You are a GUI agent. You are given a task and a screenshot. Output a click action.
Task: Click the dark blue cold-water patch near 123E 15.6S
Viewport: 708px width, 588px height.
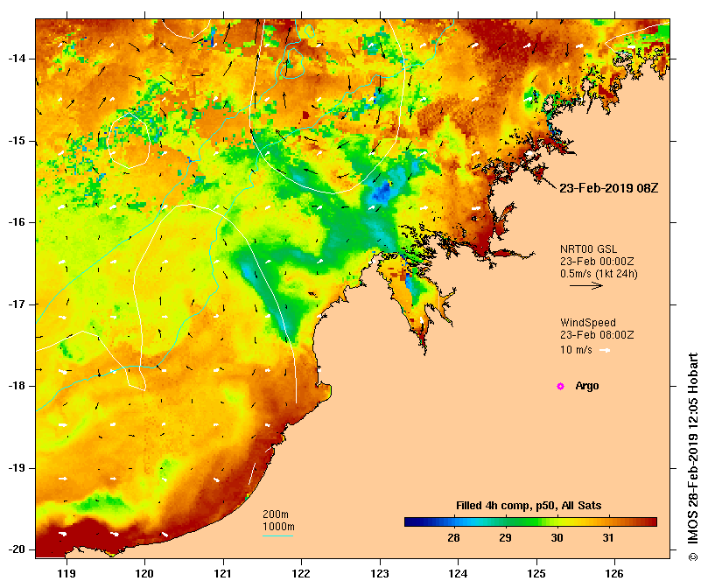[382, 192]
